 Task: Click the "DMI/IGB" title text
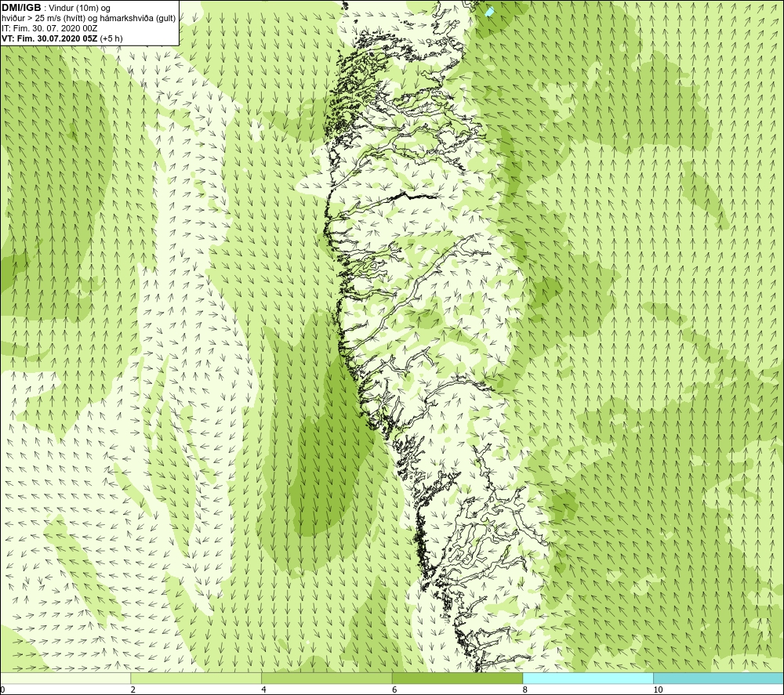click(x=21, y=8)
